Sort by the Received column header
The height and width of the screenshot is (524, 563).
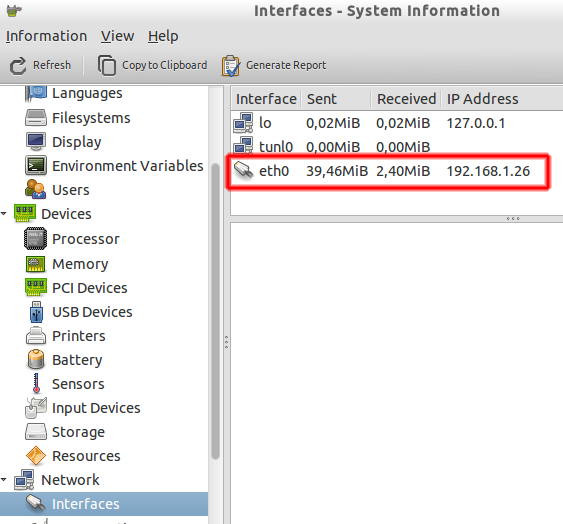click(x=406, y=99)
